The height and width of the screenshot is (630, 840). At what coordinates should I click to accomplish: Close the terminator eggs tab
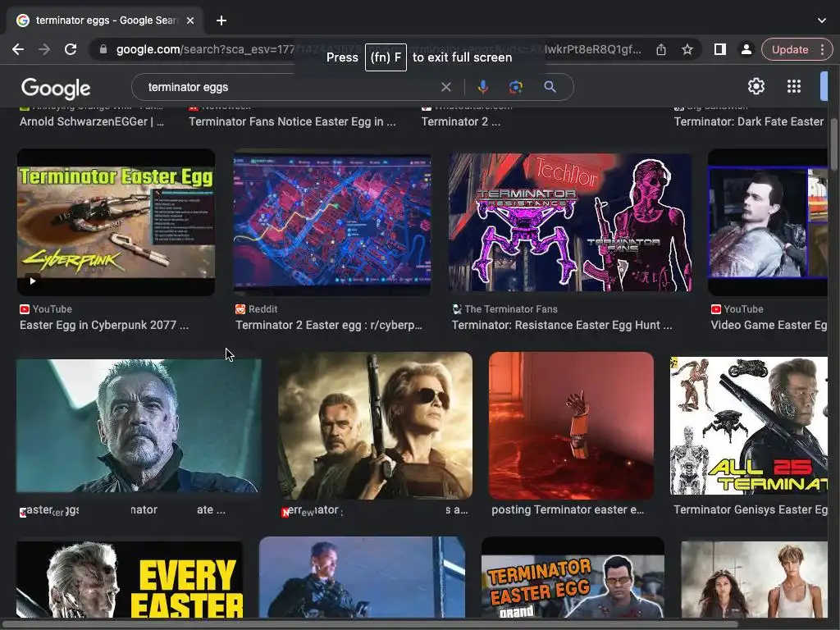[190, 21]
